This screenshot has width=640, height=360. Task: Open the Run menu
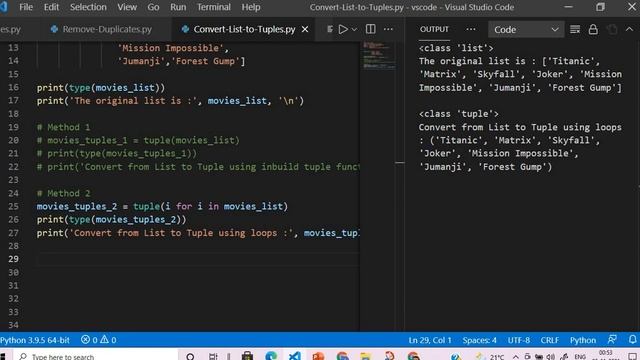click(178, 7)
